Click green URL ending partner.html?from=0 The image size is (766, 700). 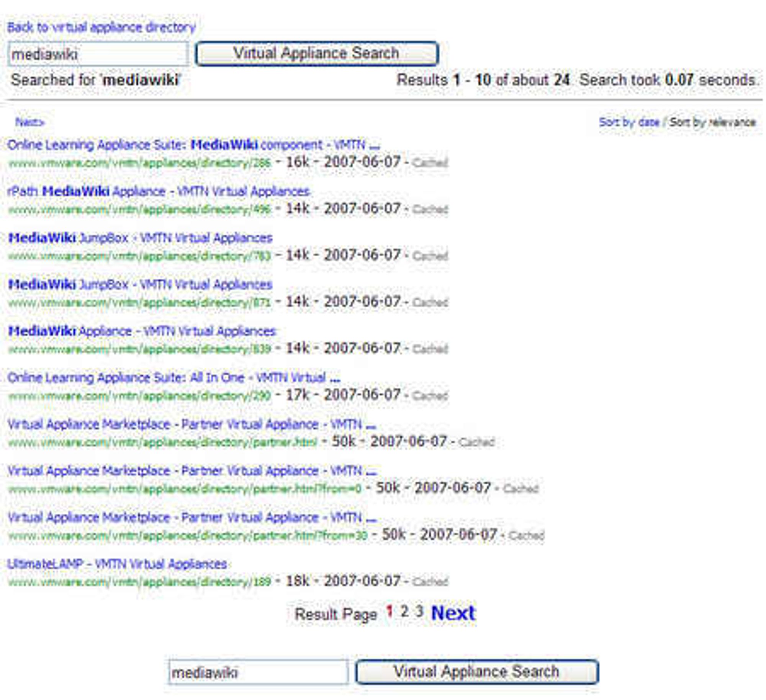[x=185, y=489]
